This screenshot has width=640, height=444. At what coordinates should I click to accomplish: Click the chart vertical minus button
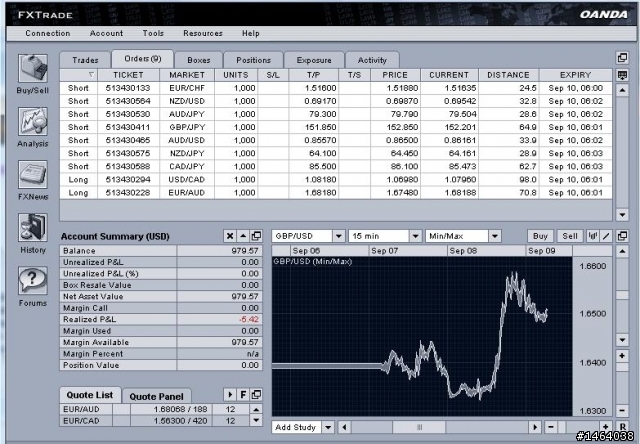622,410
